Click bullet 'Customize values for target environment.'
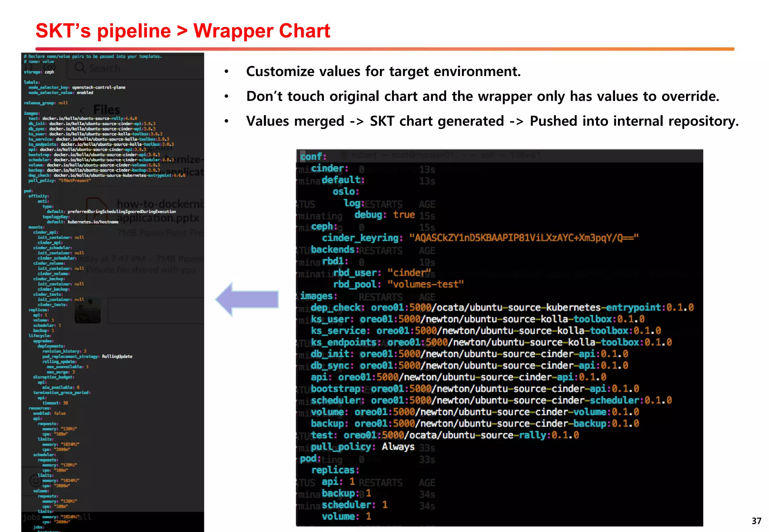769x532 pixels. click(383, 71)
